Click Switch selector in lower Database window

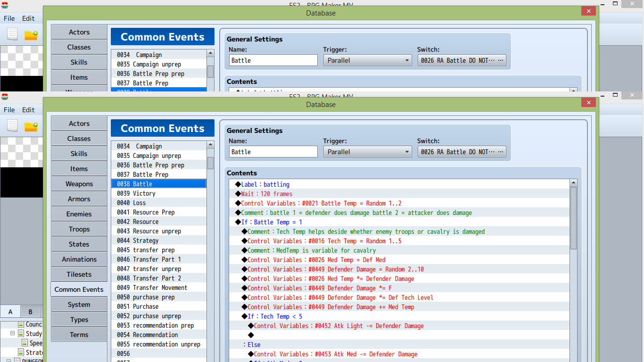pyautogui.click(x=462, y=152)
